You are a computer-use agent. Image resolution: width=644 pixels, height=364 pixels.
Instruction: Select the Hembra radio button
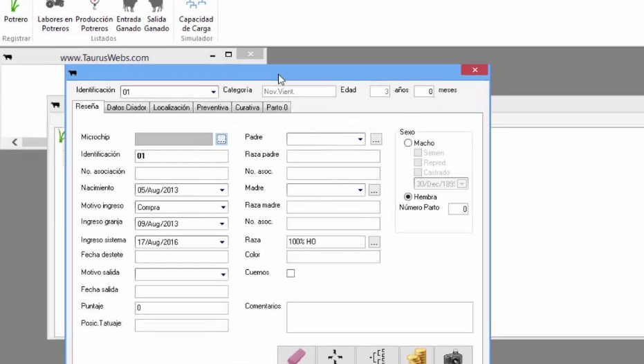click(408, 197)
